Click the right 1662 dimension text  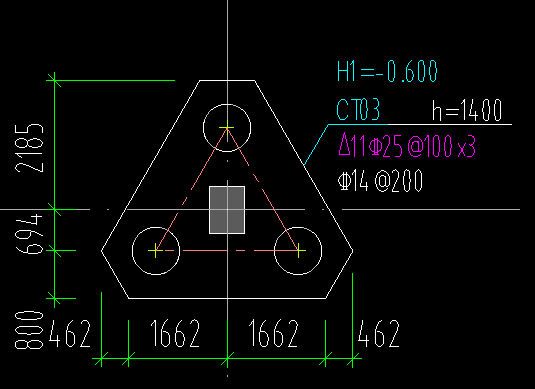click(x=274, y=333)
